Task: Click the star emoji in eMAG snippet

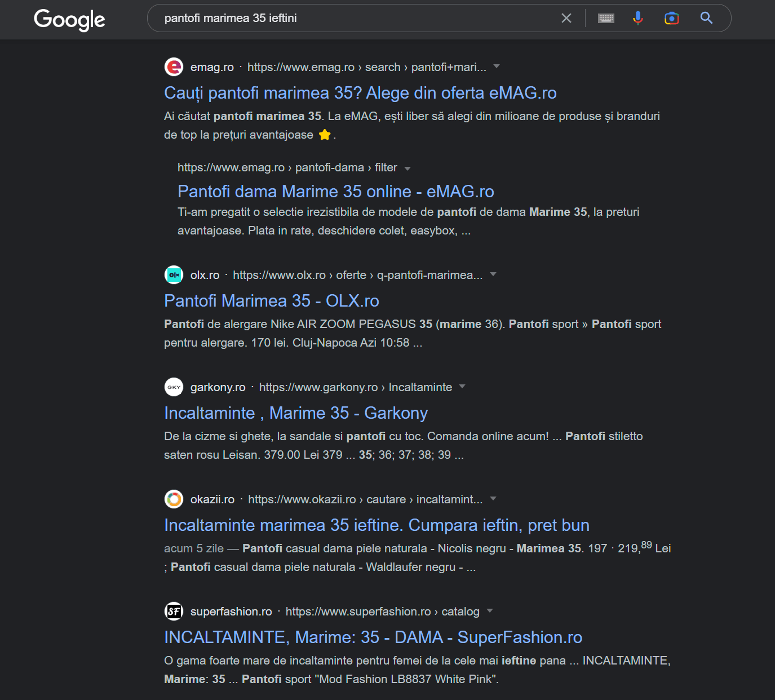Action: (325, 135)
